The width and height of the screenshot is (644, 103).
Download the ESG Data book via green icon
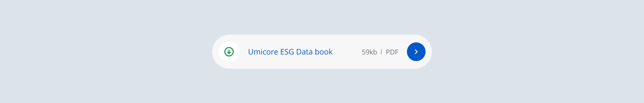click(x=229, y=52)
